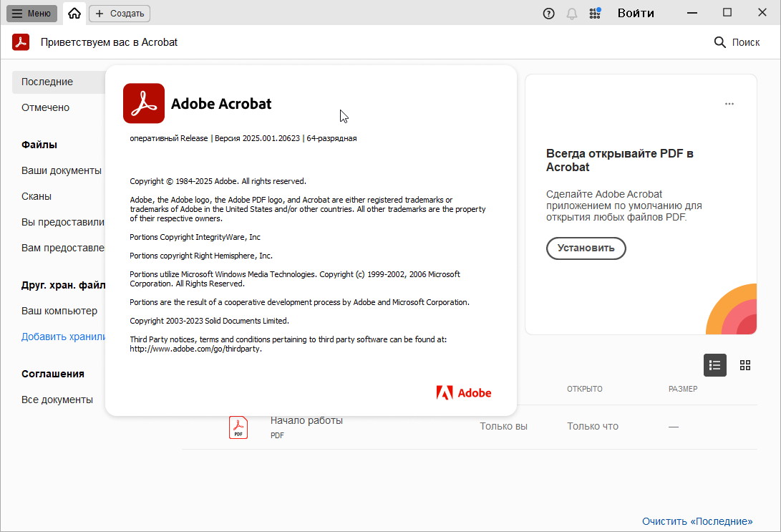Switch to grid thumbnail view

pyautogui.click(x=745, y=365)
